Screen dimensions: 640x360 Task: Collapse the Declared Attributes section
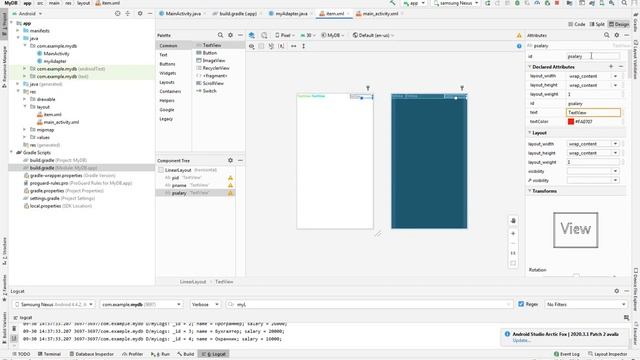click(x=530, y=67)
